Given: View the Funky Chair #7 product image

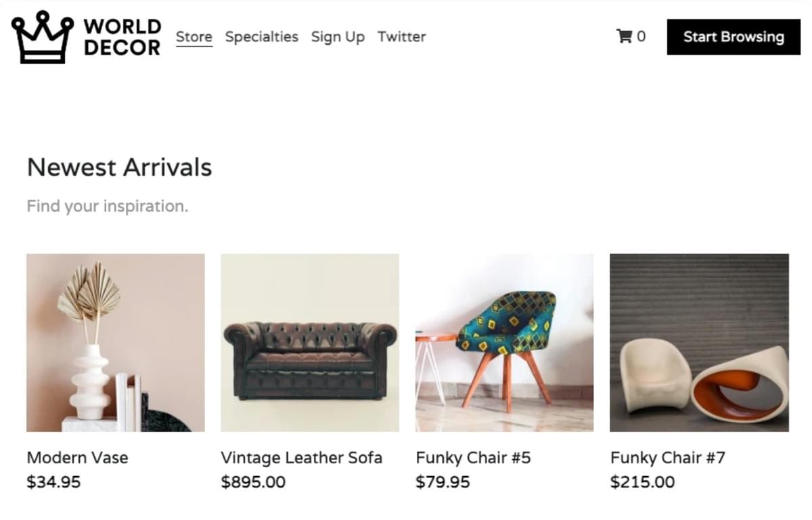Looking at the screenshot, I should [699, 342].
